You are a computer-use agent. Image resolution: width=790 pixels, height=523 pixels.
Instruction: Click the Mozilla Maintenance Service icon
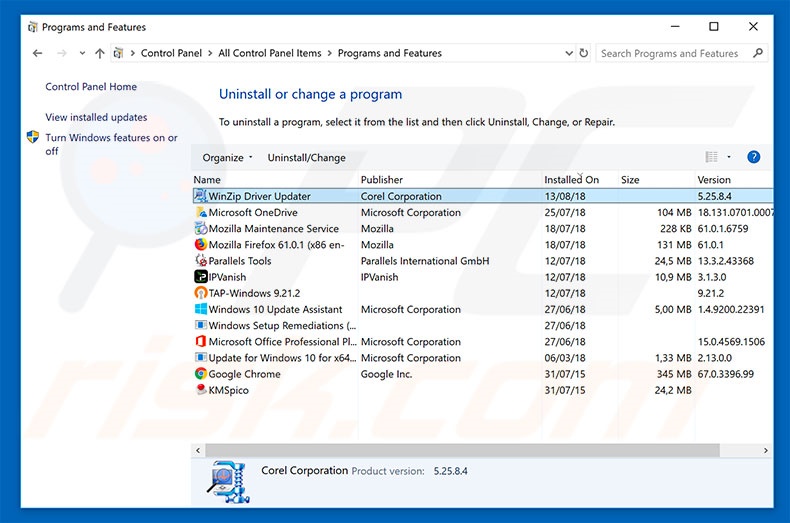click(x=201, y=228)
